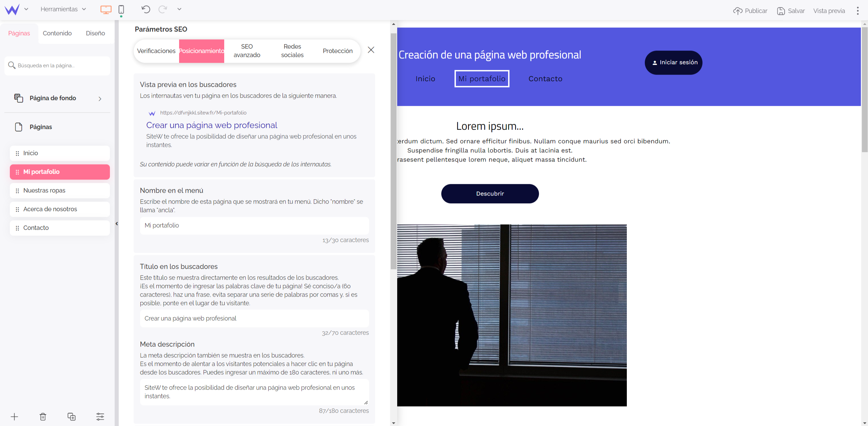This screenshot has width=868, height=426.
Task: Click Contacto in preview menu
Action: pos(545,79)
